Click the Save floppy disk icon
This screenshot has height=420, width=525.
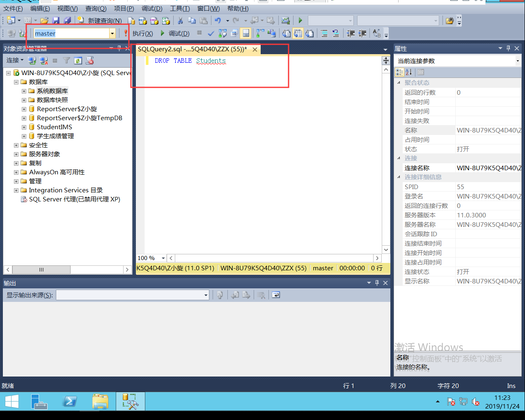(56, 20)
